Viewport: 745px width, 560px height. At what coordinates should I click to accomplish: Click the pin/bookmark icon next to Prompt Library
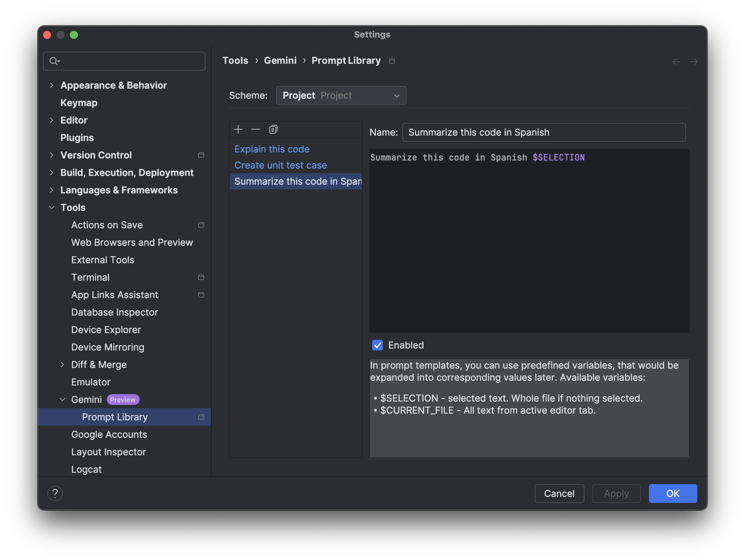[201, 417]
